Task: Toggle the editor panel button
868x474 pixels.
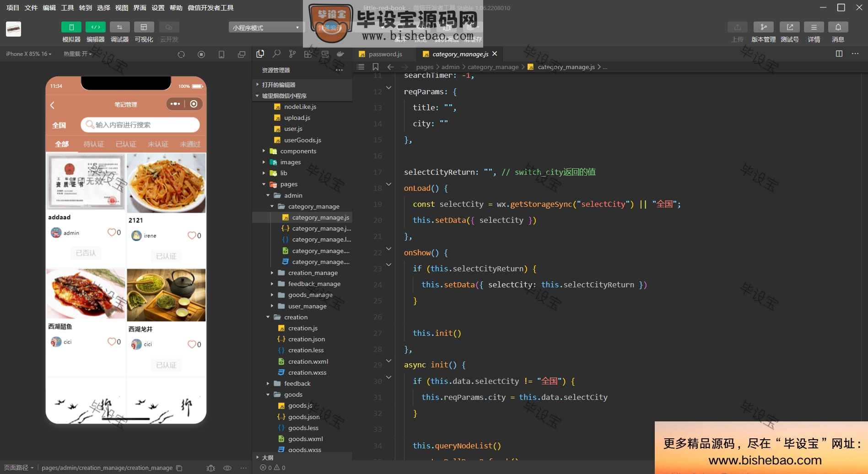Action: coord(96,27)
